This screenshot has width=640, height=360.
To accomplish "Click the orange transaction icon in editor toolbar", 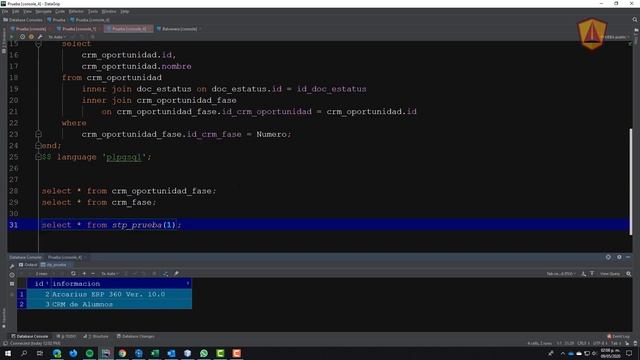I will pyautogui.click(x=31, y=37).
